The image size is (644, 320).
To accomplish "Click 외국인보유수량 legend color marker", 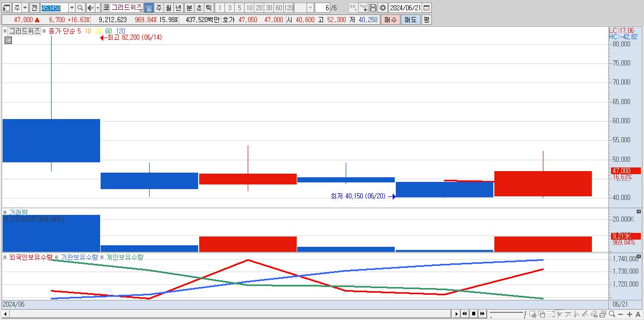I will tap(5, 257).
